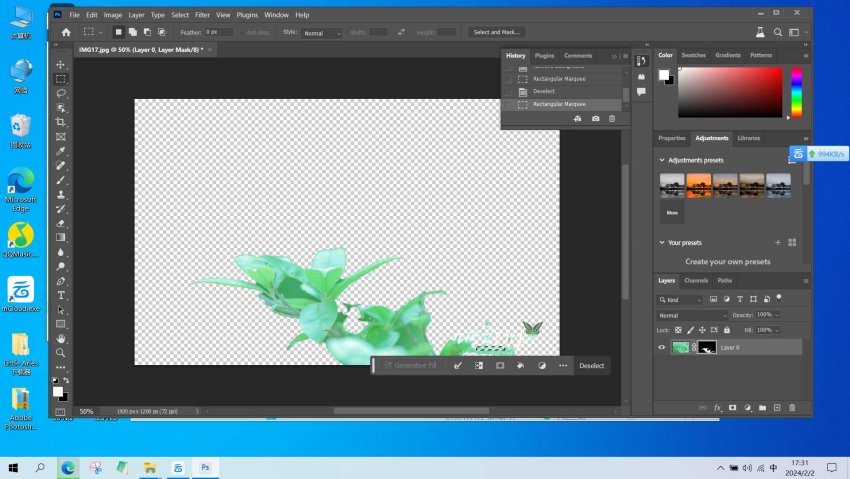Click the Feather input field
850x479 pixels.
pos(218,33)
